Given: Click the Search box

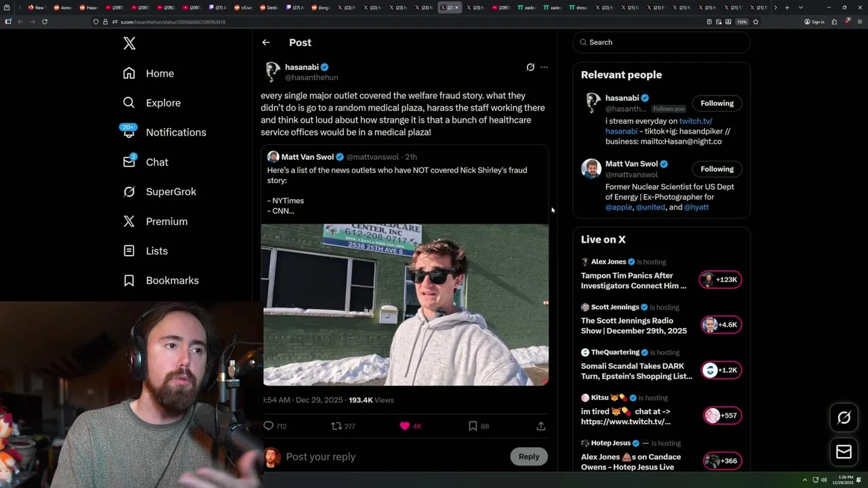Looking at the screenshot, I should pos(661,42).
